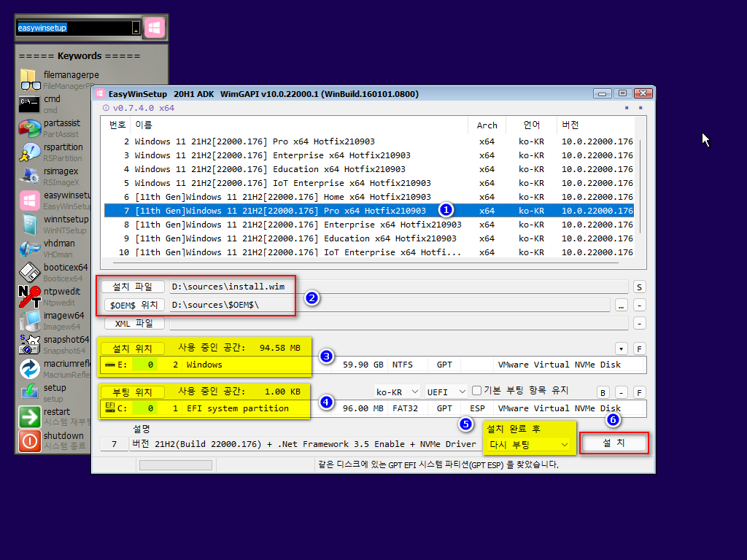
Task: Select E: Windows install partition row
Action: (373, 365)
